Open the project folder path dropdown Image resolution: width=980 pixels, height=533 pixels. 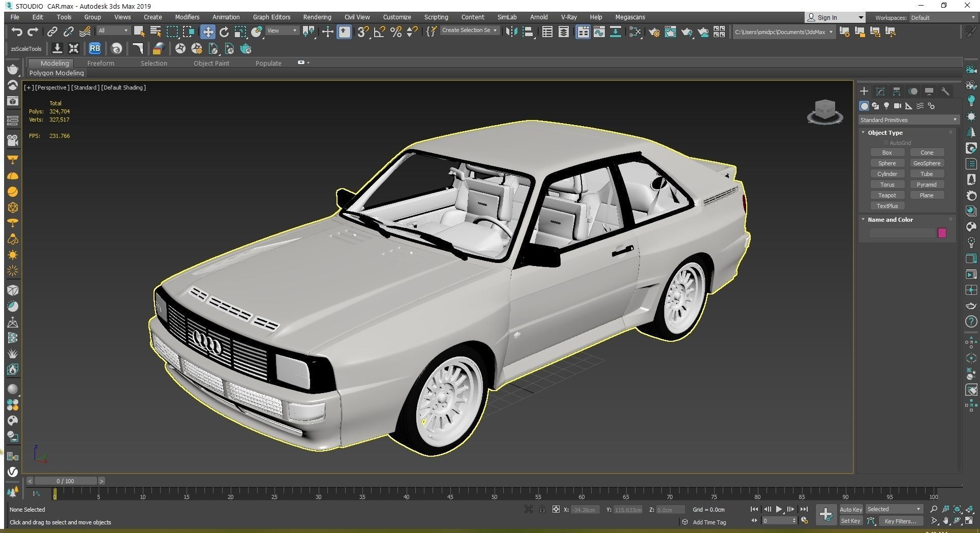[784, 32]
